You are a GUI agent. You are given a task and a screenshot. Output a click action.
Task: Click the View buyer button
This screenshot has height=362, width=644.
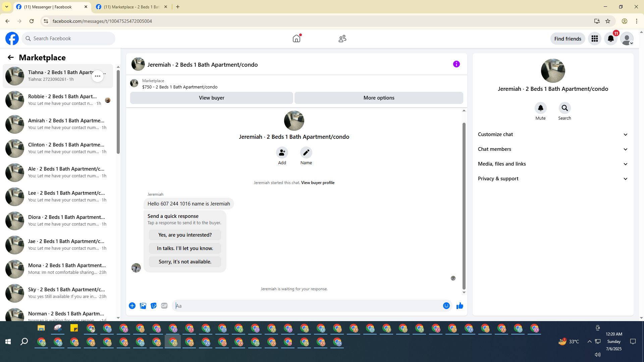pyautogui.click(x=211, y=98)
